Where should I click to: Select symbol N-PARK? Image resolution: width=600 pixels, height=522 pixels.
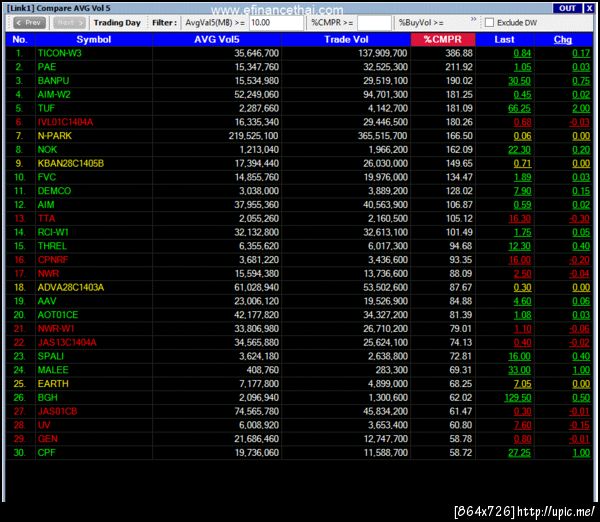click(x=54, y=136)
